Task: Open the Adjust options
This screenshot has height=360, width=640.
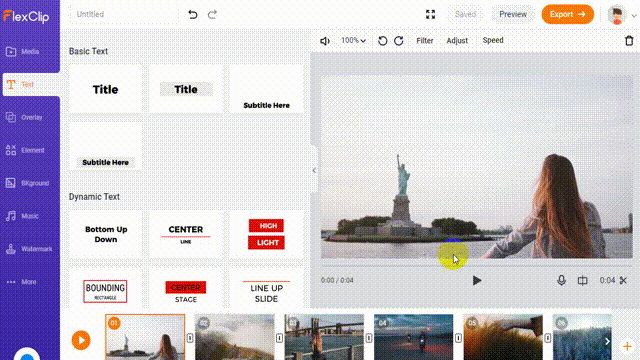Action: 457,40
